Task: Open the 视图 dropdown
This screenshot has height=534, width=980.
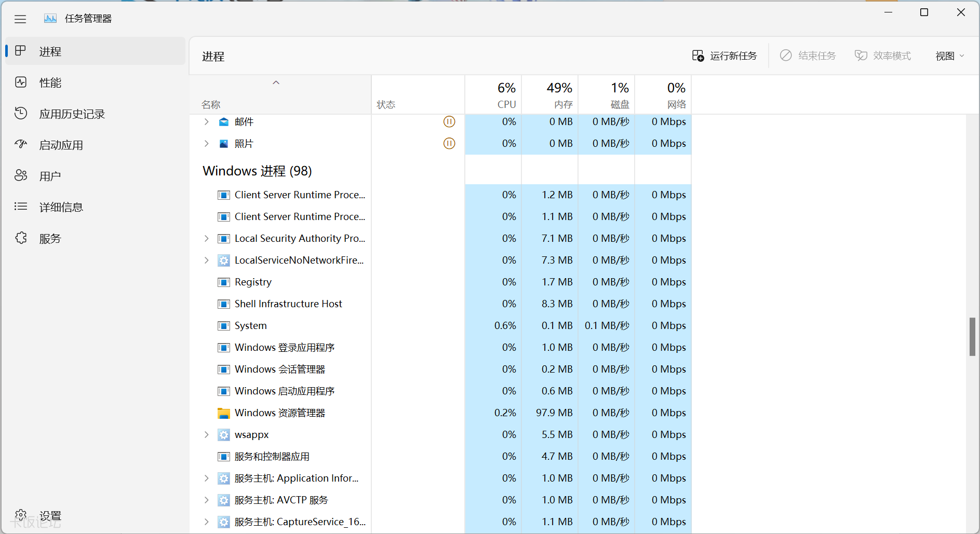Action: pos(950,56)
